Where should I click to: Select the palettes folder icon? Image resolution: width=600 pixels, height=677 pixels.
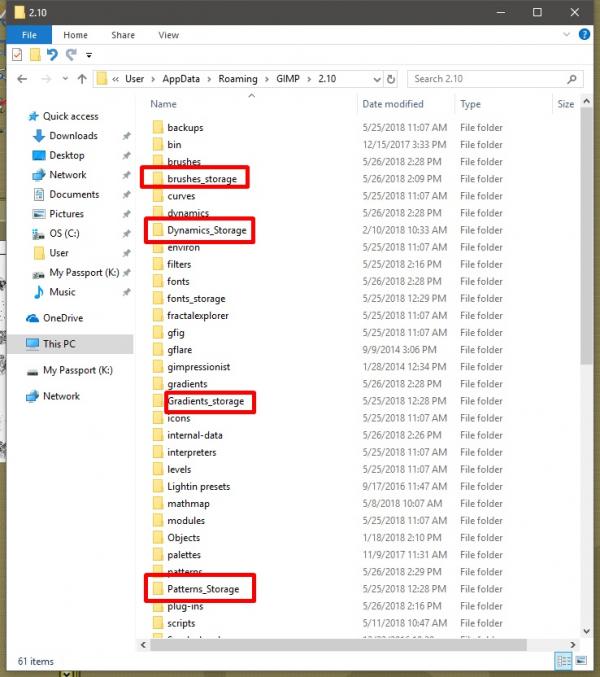pos(158,555)
